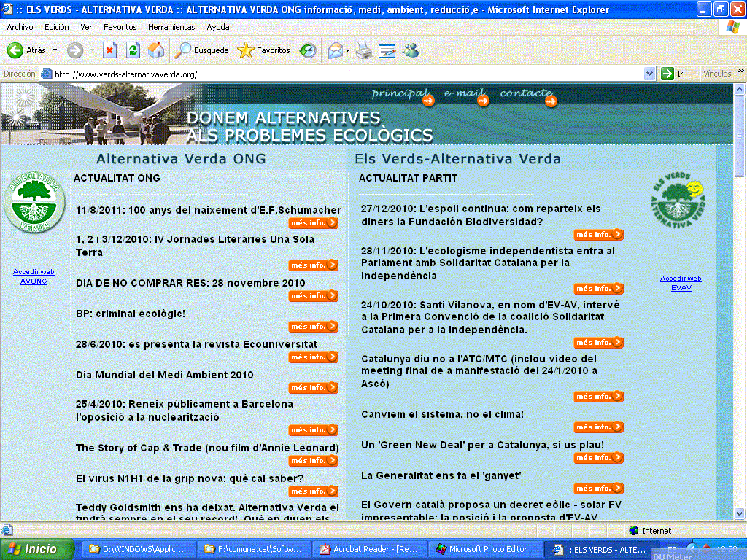Refresh the page with green arrows icon

pos(133,50)
